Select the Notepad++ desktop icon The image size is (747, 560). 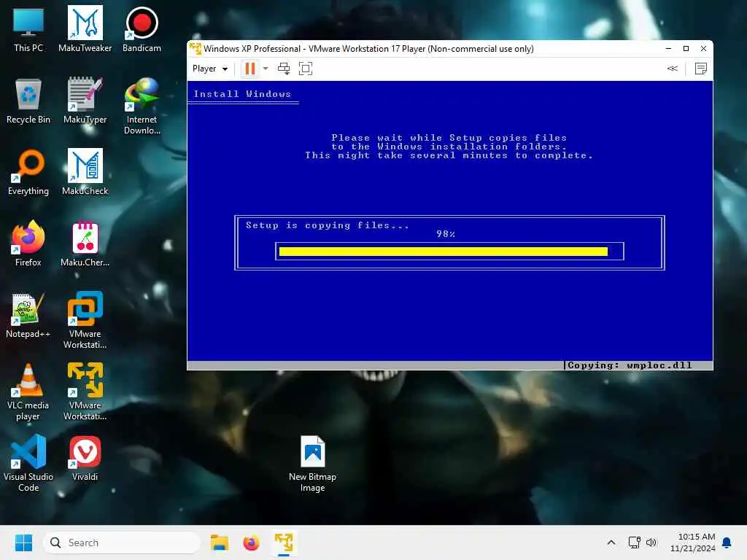pyautogui.click(x=28, y=315)
